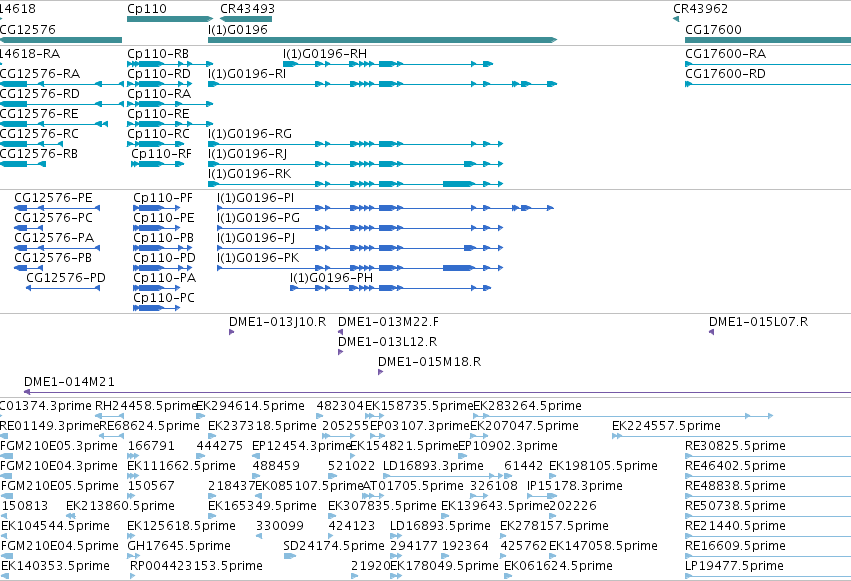The image size is (851, 581).
Task: Click transcript CG17600-RA
Action: click(x=768, y=64)
